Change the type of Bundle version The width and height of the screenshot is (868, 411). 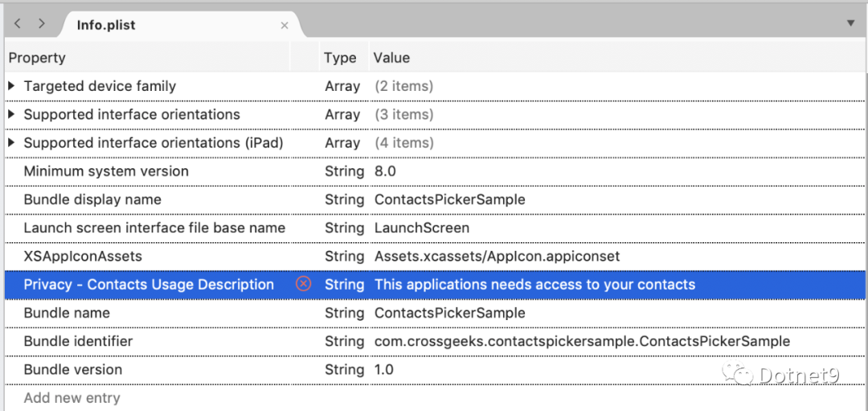coord(344,370)
